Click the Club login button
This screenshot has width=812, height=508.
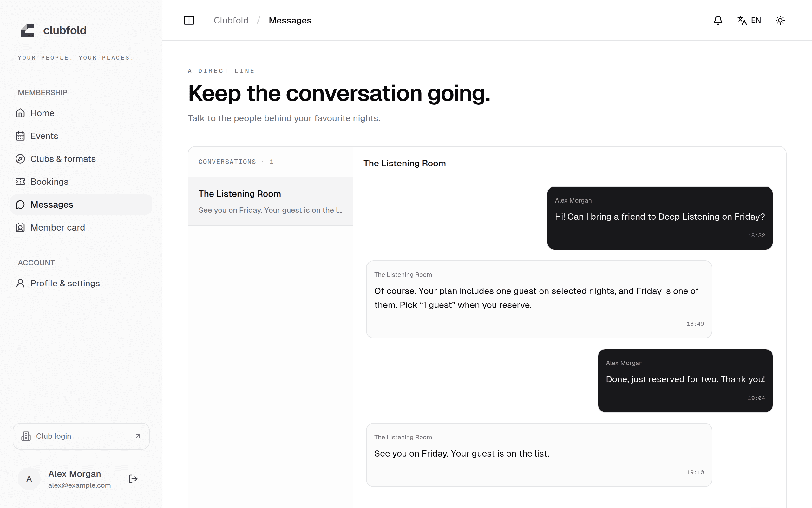(x=81, y=436)
